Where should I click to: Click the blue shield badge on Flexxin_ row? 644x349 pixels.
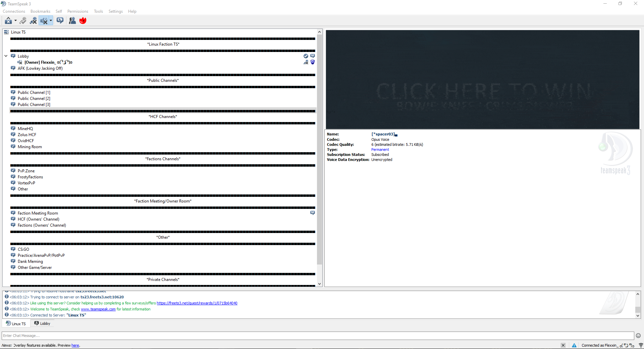coord(313,62)
